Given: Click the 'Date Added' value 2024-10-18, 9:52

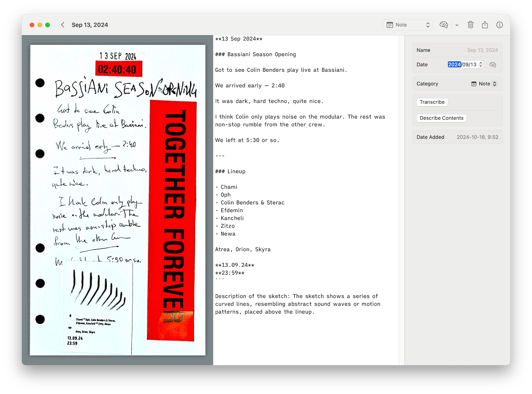Looking at the screenshot, I should tap(477, 137).
